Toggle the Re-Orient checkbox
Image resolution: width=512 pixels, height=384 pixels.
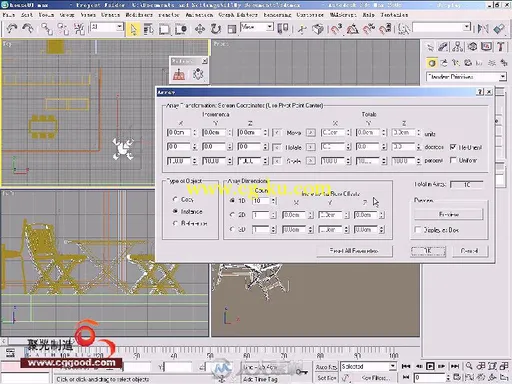click(x=453, y=147)
